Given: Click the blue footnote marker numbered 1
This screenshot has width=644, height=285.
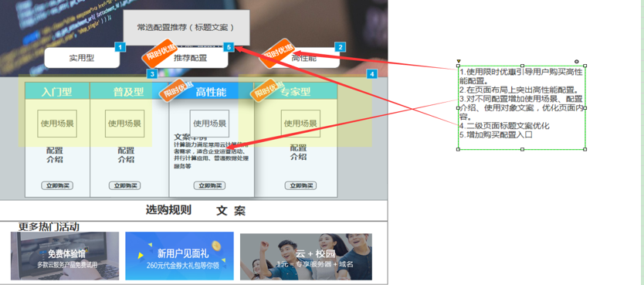Looking at the screenshot, I should point(120,47).
